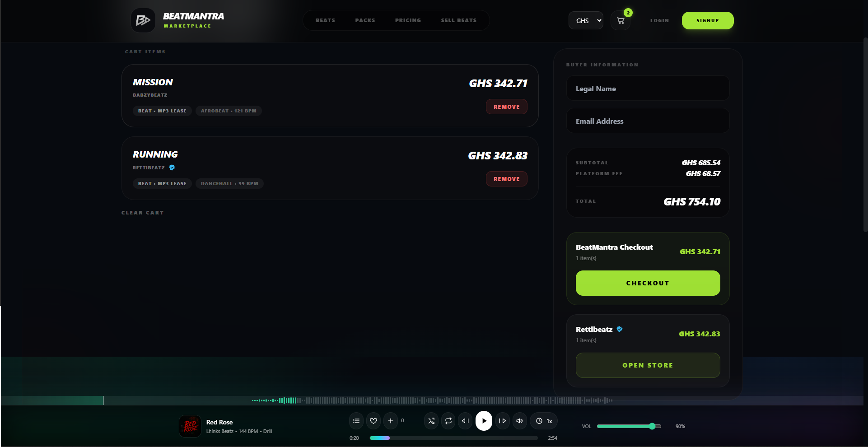Seek on the track progress bar
Image resolution: width=868 pixels, height=447 pixels.
click(x=453, y=438)
